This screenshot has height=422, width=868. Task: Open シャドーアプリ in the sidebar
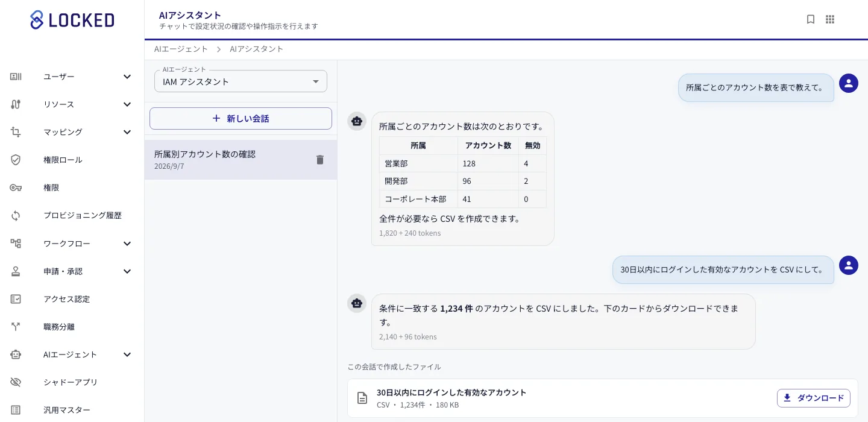(72, 382)
